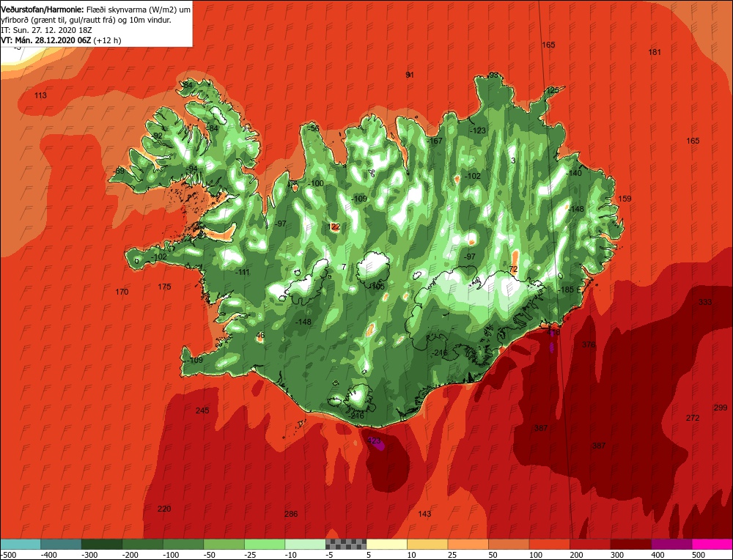Click the value -185 in the southeast
The image size is (733, 560).
pyautogui.click(x=565, y=290)
